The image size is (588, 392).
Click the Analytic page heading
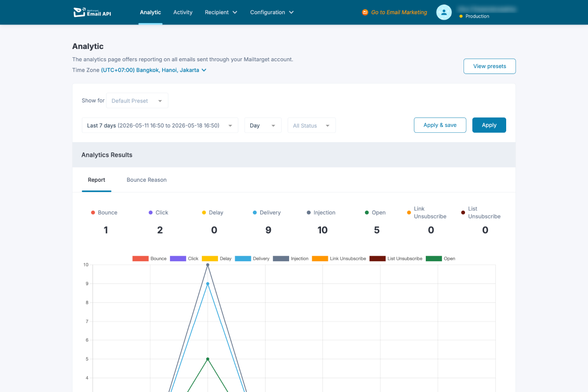pyautogui.click(x=88, y=47)
